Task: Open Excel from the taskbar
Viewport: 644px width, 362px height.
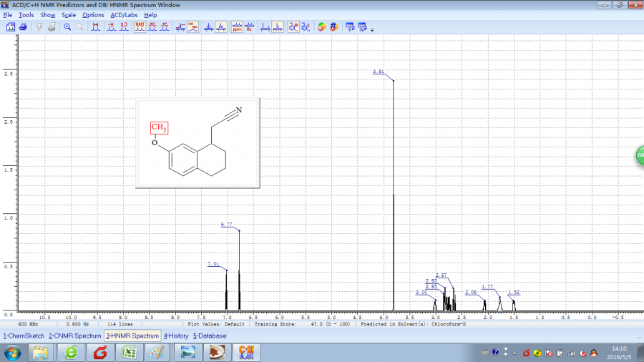Action: point(129,353)
